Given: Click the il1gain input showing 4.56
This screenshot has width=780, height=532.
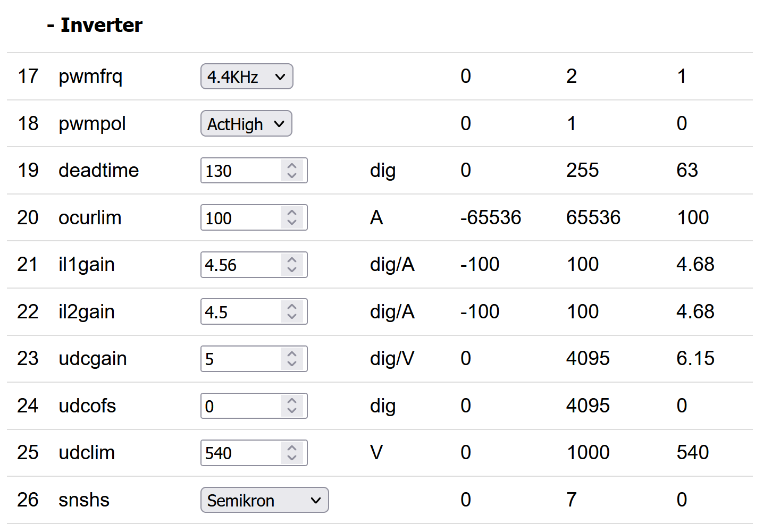Looking at the screenshot, I should 240,265.
